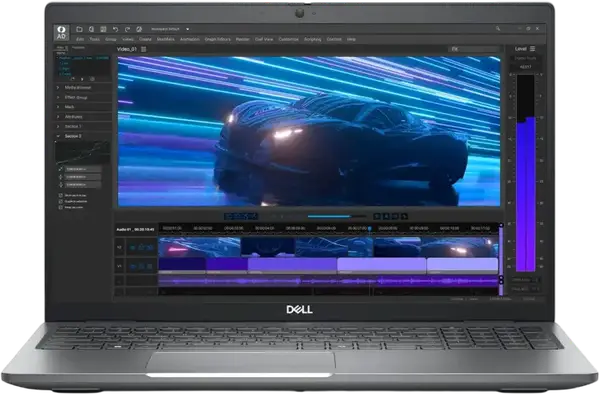Click the curve graph under Section 2
The height and width of the screenshot is (394, 600).
coord(83,152)
